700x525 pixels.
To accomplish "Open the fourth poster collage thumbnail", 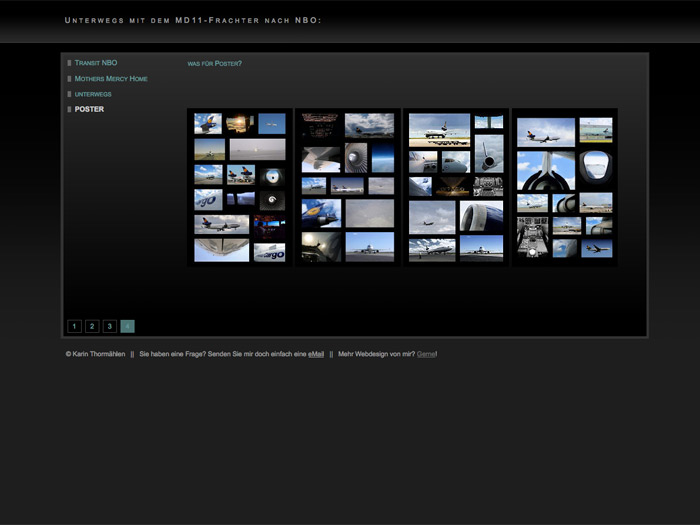I will [564, 187].
